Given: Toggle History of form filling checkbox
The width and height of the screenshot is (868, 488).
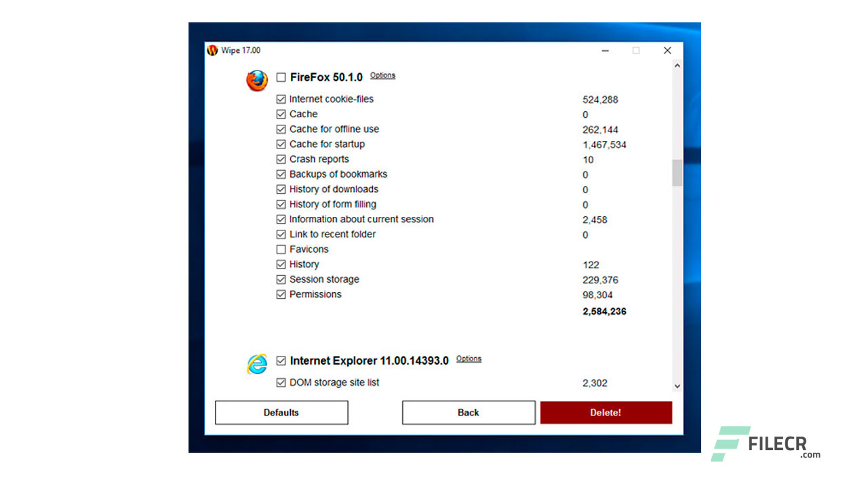Looking at the screenshot, I should coord(281,204).
